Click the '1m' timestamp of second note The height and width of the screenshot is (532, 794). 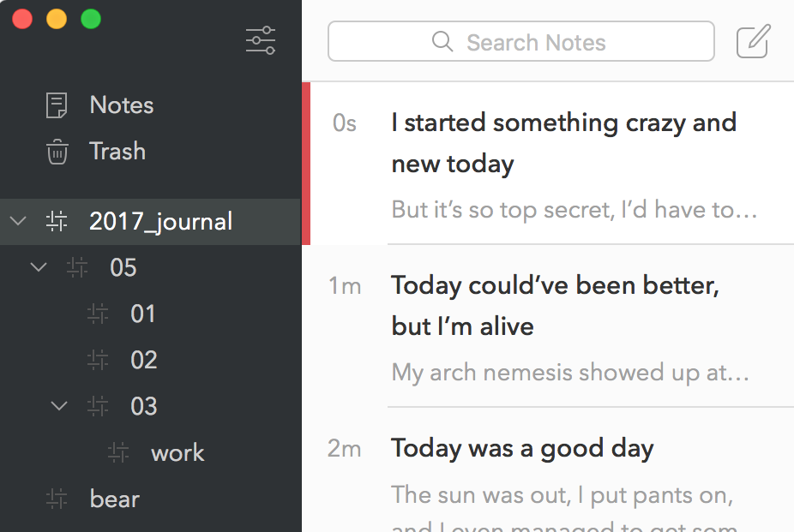point(345,286)
